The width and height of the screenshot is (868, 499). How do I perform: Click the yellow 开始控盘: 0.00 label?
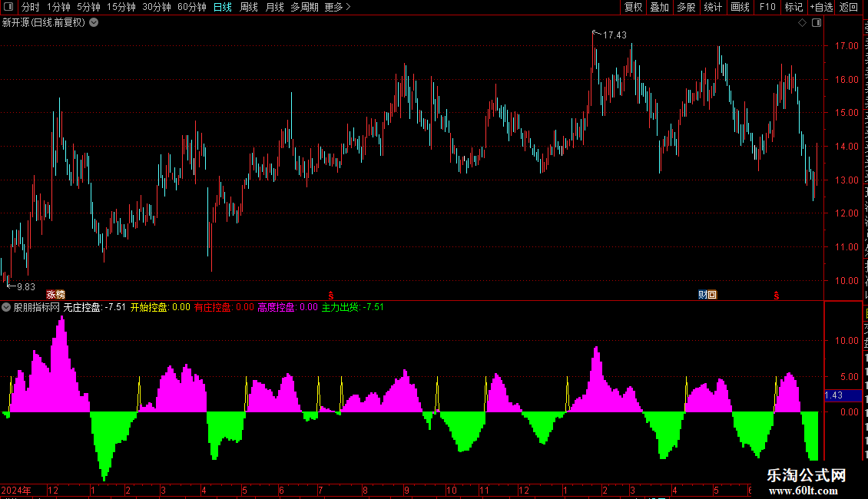click(160, 307)
